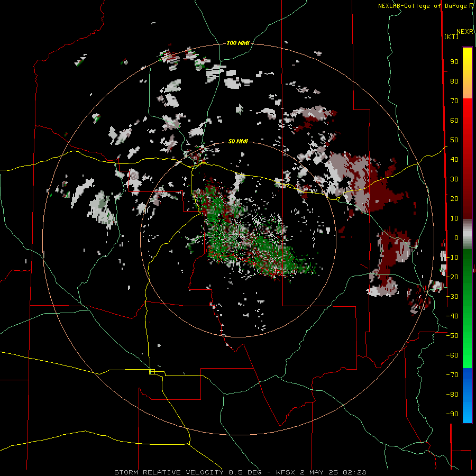
Task: Click the -10 scale label
Action: point(452,258)
